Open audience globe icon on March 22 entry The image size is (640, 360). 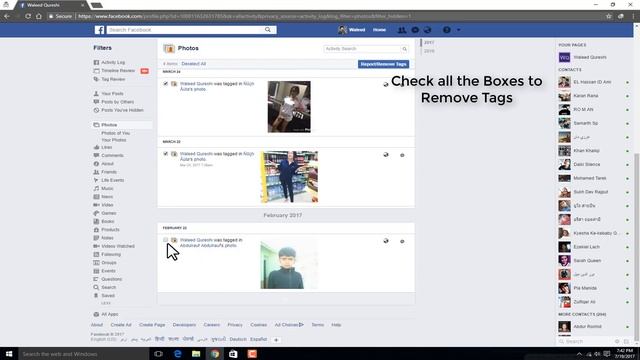click(x=386, y=155)
